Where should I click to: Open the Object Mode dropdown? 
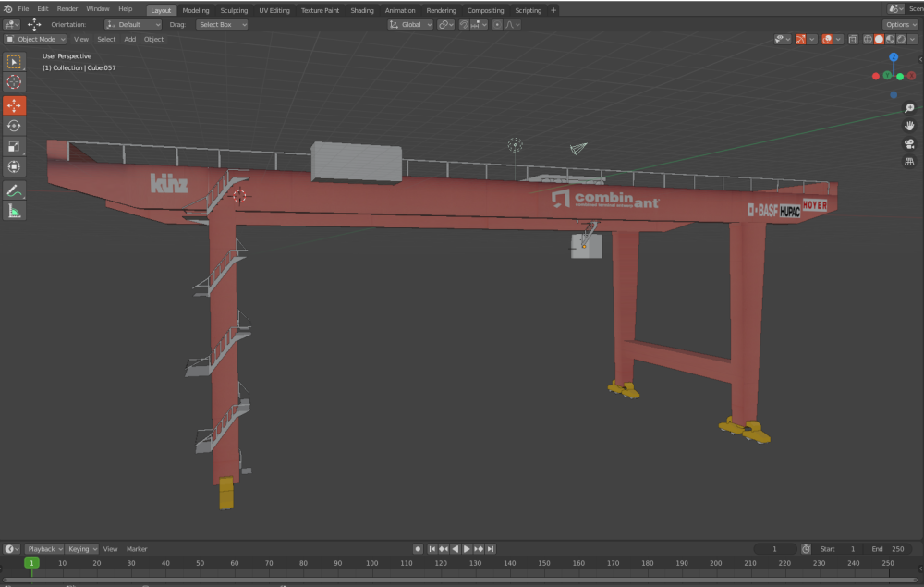pos(35,40)
